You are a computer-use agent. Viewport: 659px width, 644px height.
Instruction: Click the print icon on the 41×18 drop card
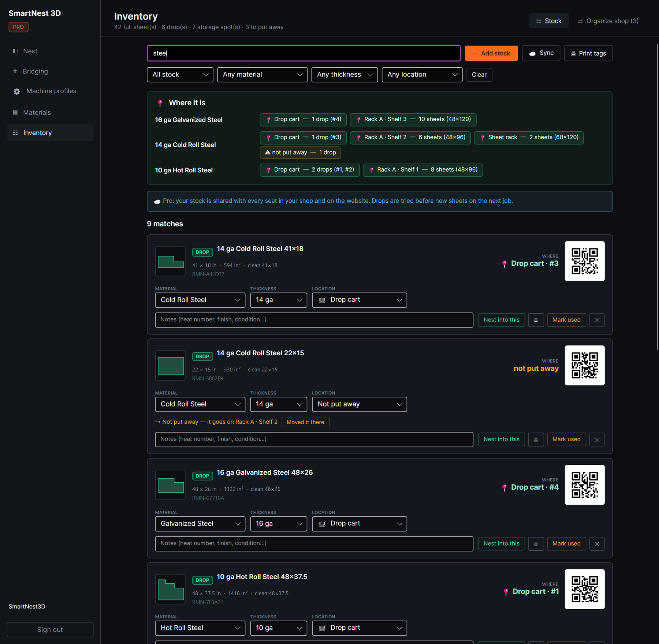536,320
